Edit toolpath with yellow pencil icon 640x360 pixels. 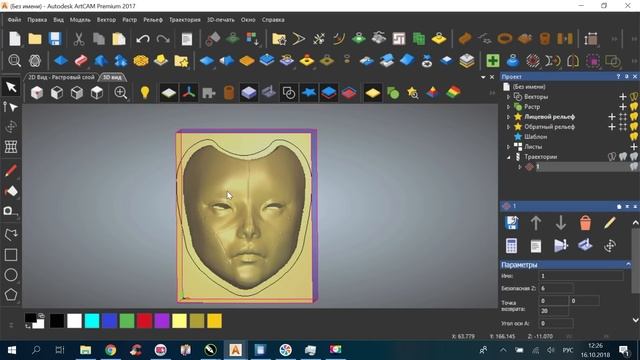pos(609,223)
